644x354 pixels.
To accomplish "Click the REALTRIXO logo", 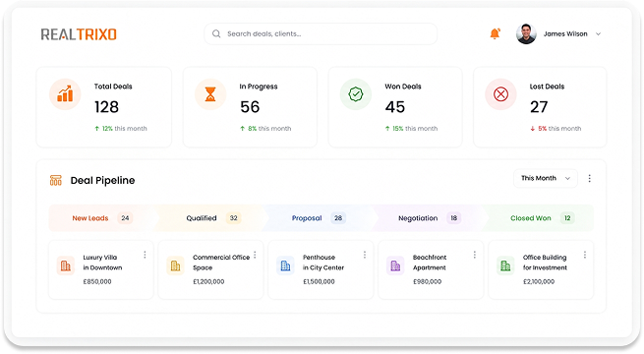I will [x=79, y=34].
